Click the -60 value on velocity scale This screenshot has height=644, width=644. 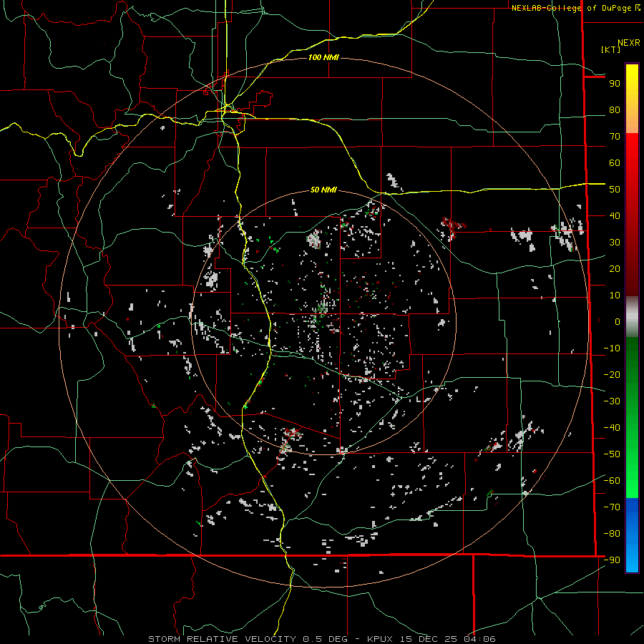(612, 481)
